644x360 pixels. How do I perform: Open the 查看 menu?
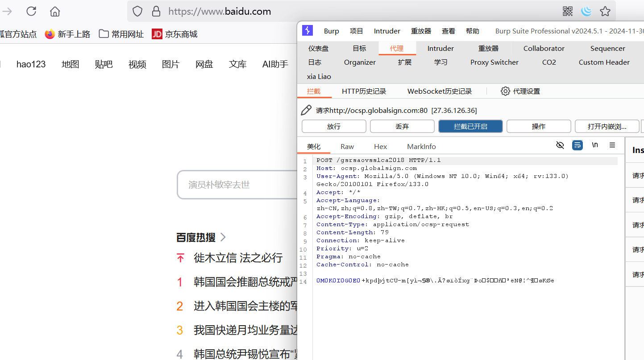point(449,31)
